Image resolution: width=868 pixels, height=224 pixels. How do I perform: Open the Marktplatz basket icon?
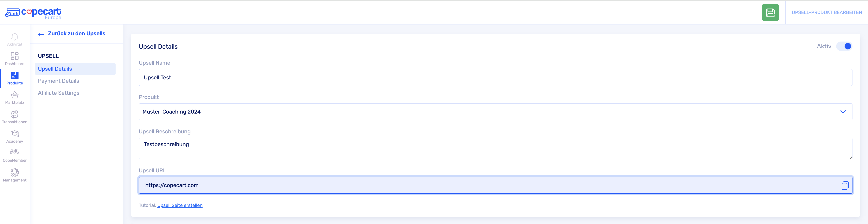tap(15, 95)
